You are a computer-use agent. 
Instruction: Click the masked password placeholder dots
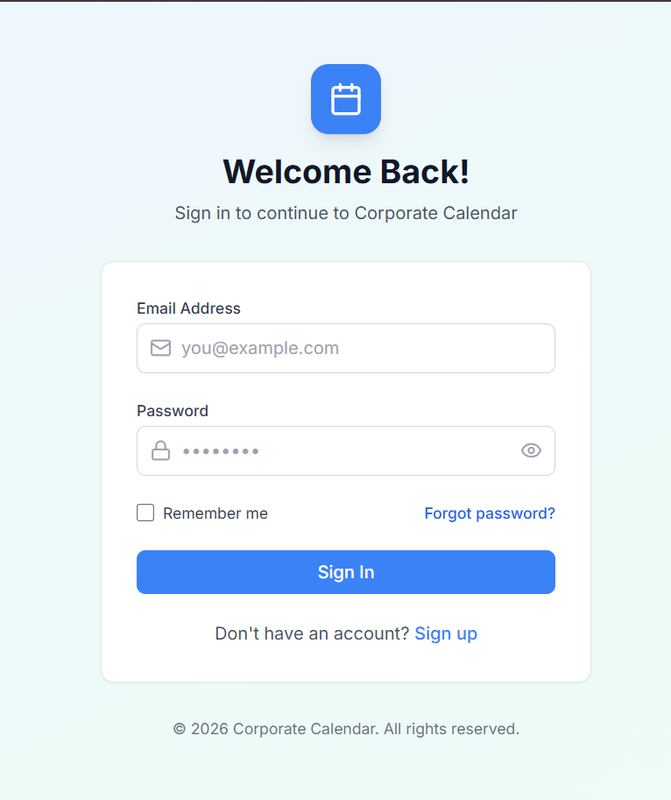[x=220, y=451]
